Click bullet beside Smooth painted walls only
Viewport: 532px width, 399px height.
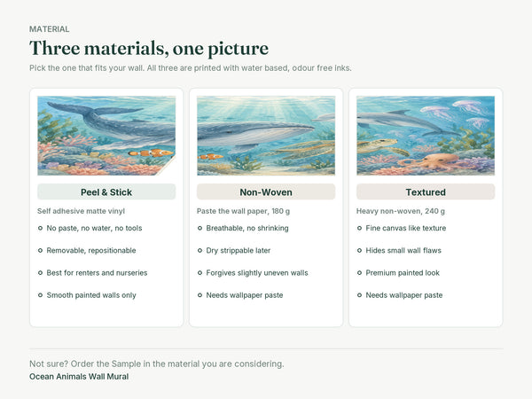[x=41, y=295]
